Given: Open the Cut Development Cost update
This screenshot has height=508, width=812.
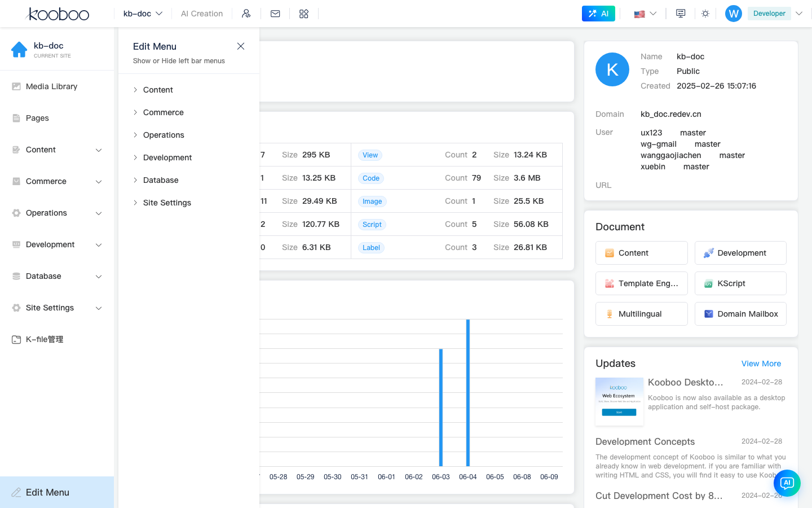Looking at the screenshot, I should click(659, 496).
